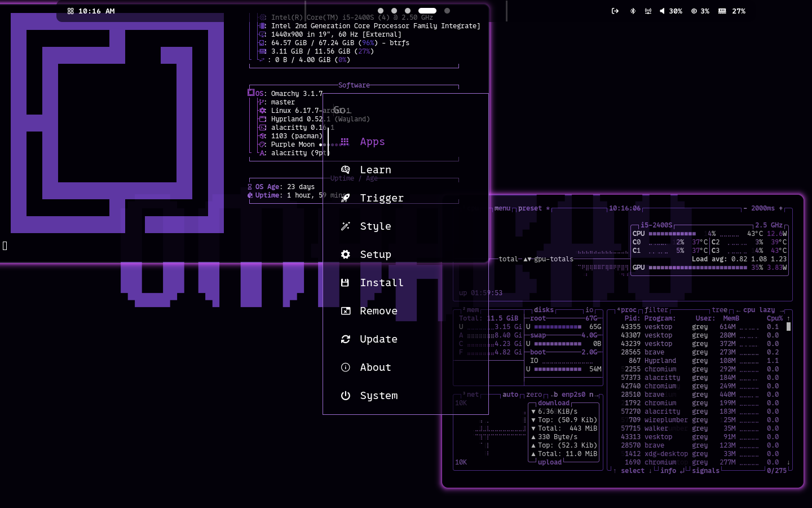Select process 709 wireplumber row

[699, 420]
